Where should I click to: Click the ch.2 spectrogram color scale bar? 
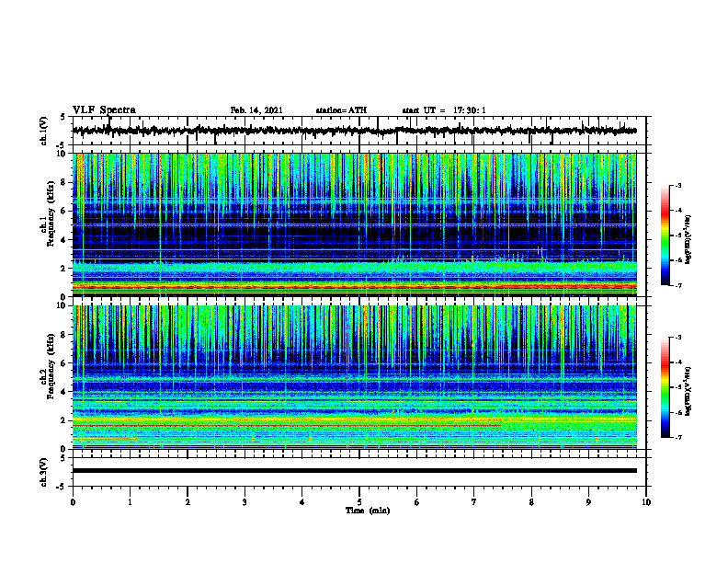tap(665, 387)
